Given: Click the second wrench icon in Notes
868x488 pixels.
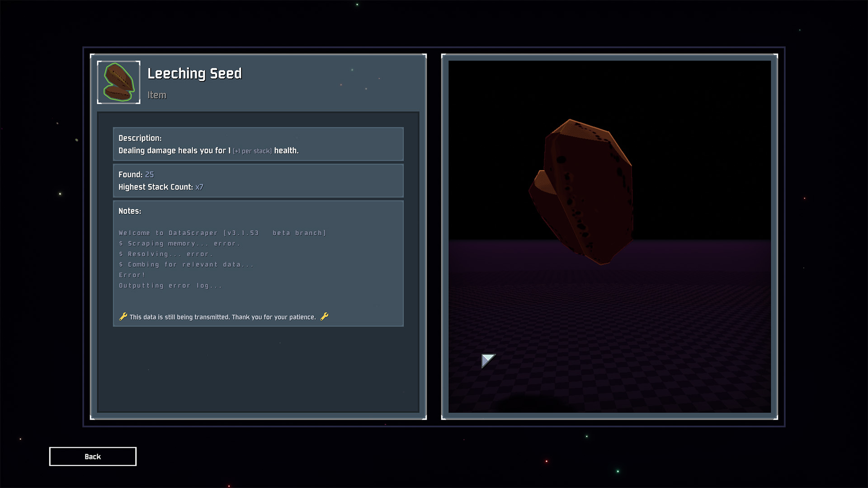Looking at the screenshot, I should click(325, 316).
